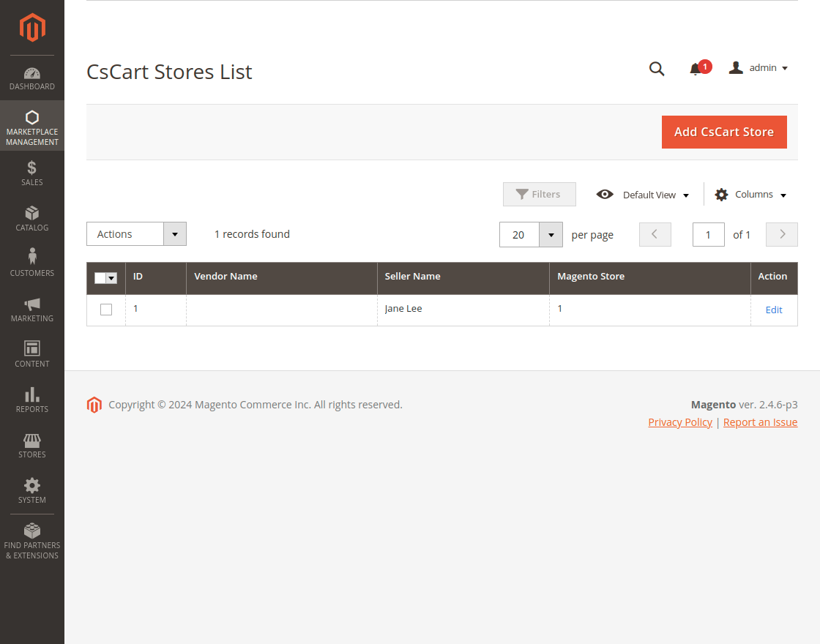The width and height of the screenshot is (820, 644).
Task: Open the admin account dropdown
Action: pos(758,68)
